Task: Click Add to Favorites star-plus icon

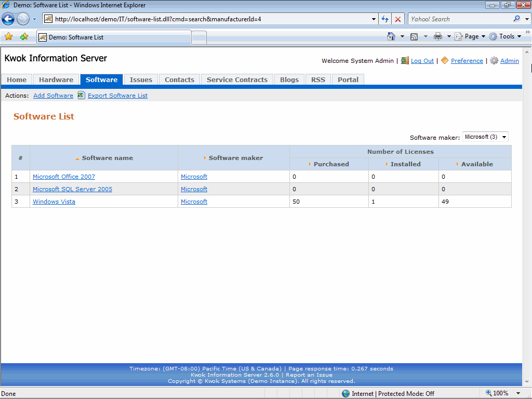Action: pos(24,37)
